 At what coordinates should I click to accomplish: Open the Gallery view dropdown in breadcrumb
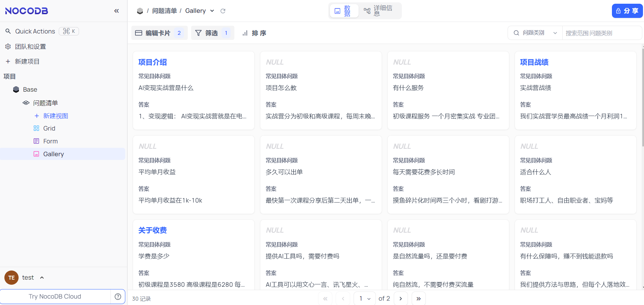[x=199, y=11]
